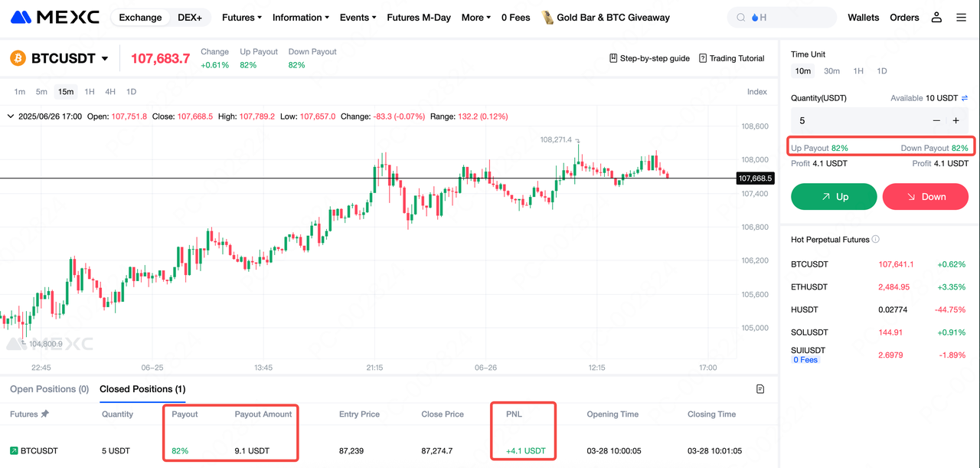Select the 15m chart interval
Viewport: 980px width, 468px height.
[66, 92]
